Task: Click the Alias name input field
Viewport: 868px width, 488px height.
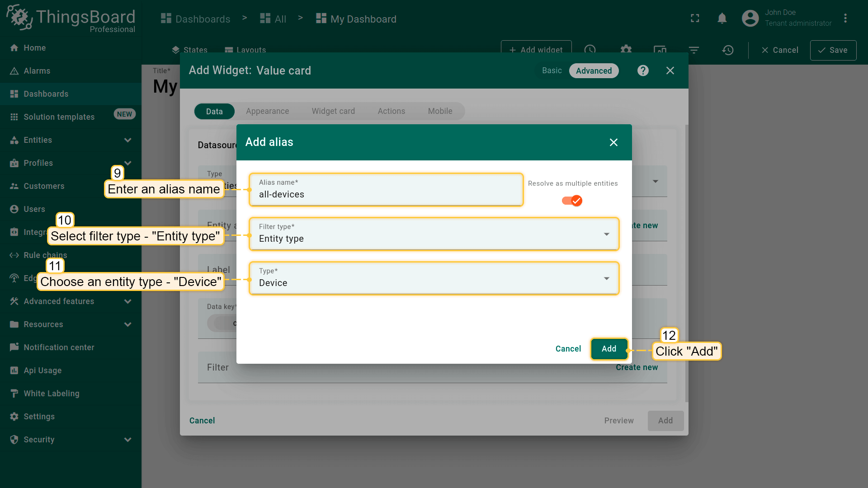Action: [386, 194]
